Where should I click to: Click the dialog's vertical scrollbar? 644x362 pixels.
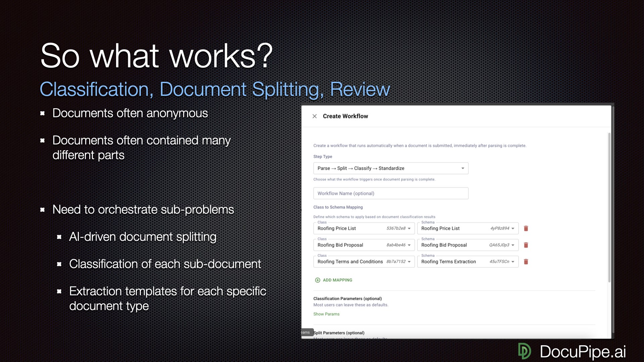tap(609, 208)
